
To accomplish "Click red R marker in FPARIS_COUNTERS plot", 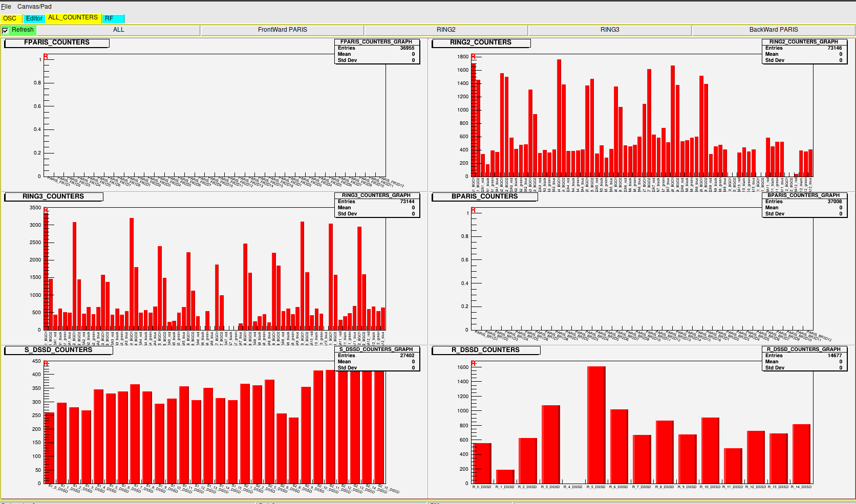I will tap(46, 56).
